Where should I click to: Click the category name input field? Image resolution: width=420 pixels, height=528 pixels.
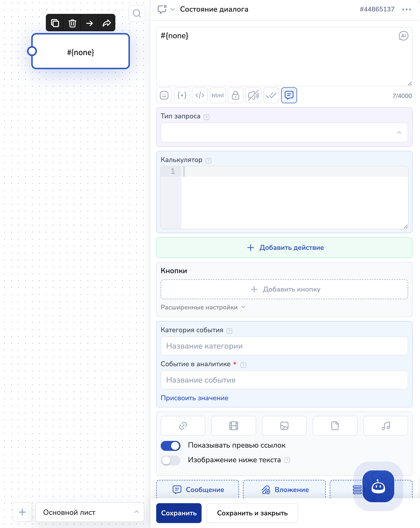(284, 346)
